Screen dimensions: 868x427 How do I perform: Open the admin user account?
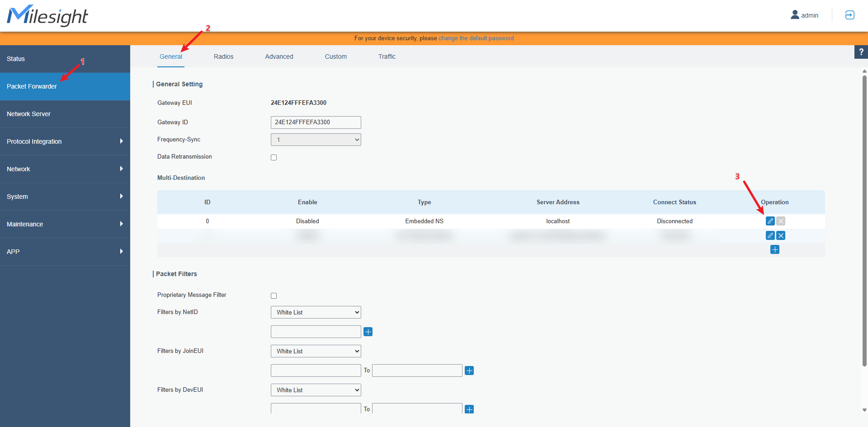(x=804, y=15)
